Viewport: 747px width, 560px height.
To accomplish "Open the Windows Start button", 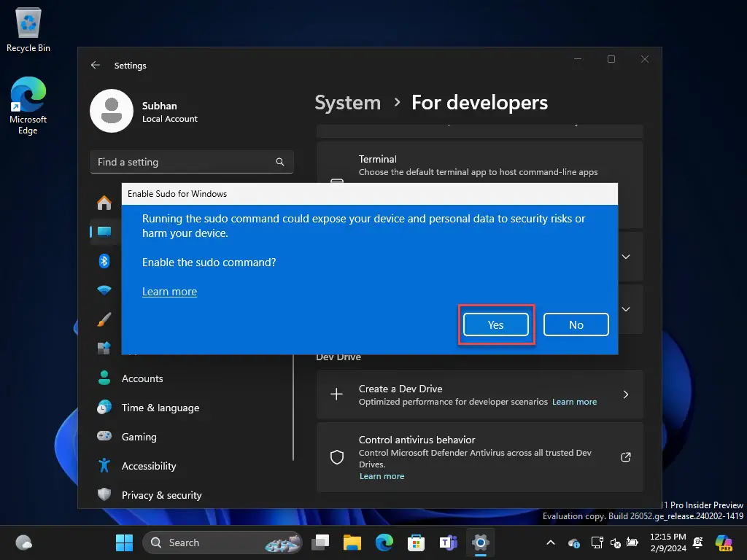I will (124, 542).
